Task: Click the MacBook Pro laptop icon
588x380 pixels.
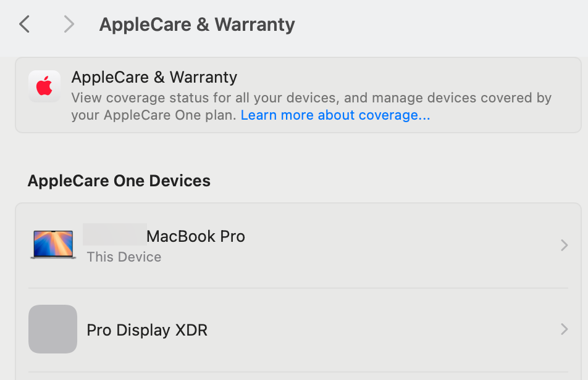Action: [x=53, y=245]
